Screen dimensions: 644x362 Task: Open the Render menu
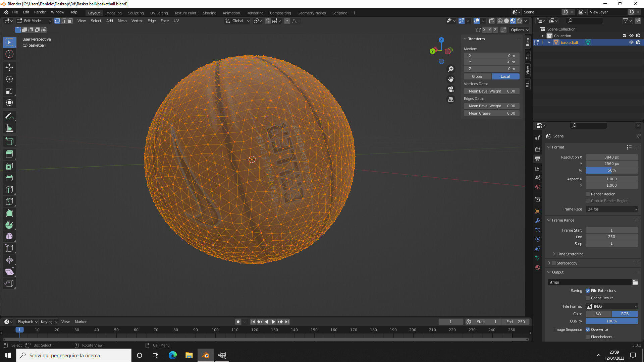tap(40, 12)
